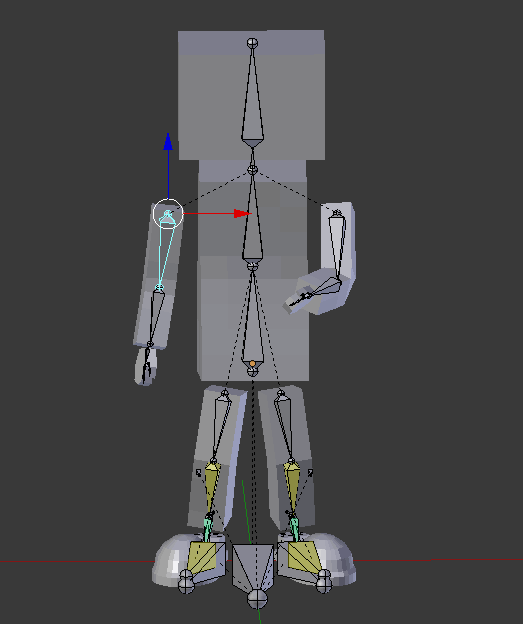Click the heel joint spheres on the right shoe
The image size is (523, 624).
click(324, 581)
